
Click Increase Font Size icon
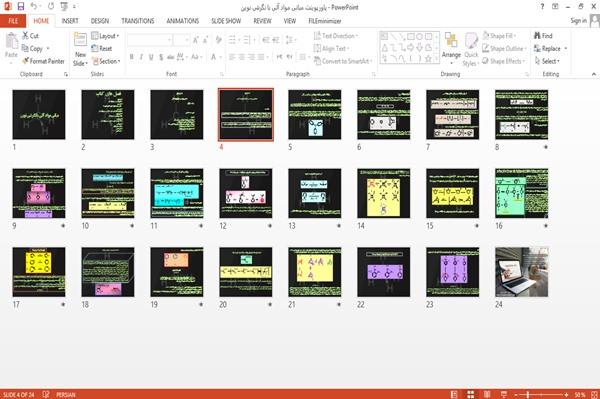pyautogui.click(x=196, y=39)
